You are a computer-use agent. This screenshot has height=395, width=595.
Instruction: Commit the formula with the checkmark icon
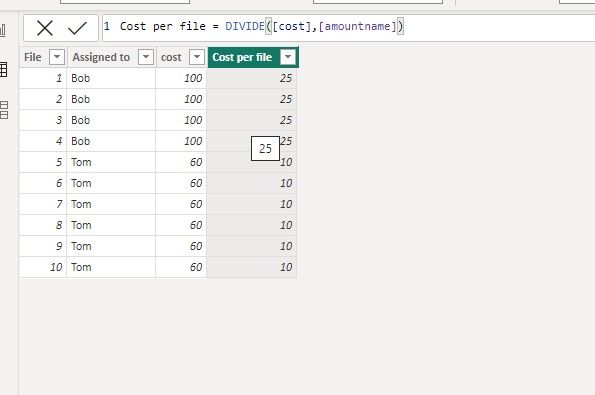tap(77, 28)
